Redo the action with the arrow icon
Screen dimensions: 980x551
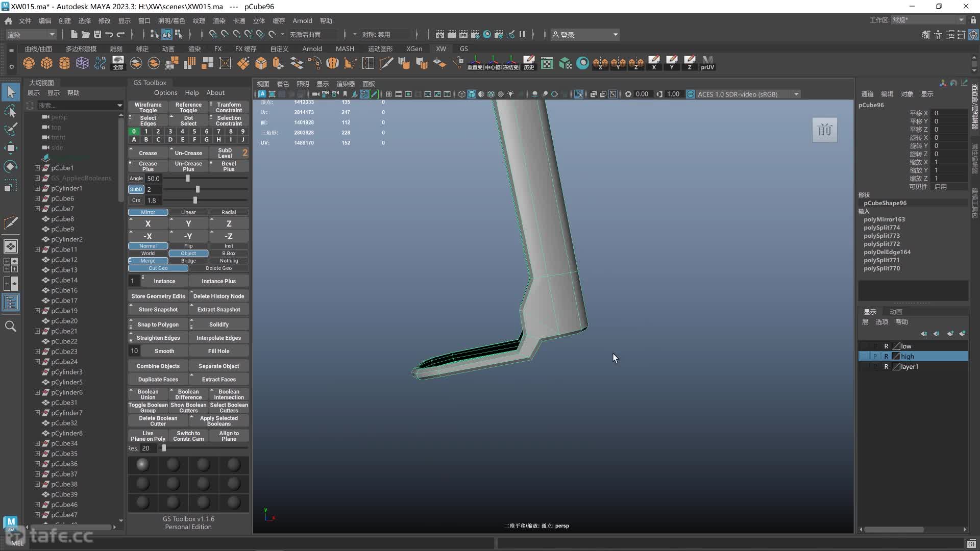click(120, 35)
